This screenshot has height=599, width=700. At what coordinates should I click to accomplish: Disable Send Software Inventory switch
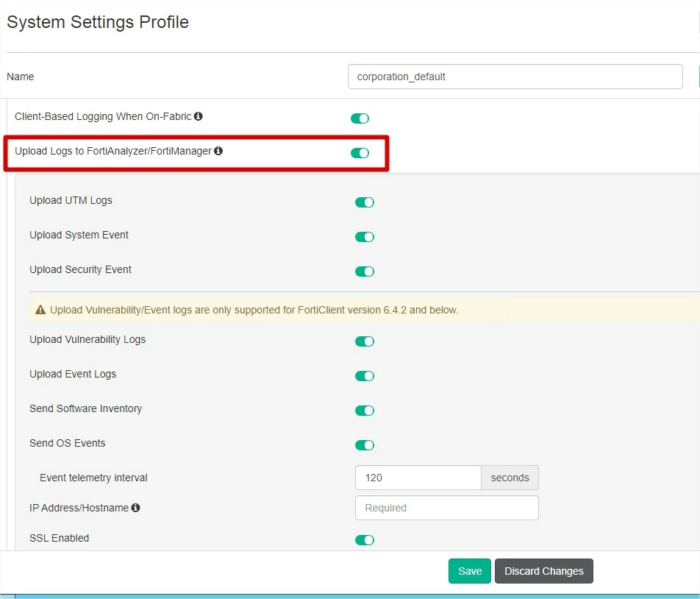(x=365, y=411)
